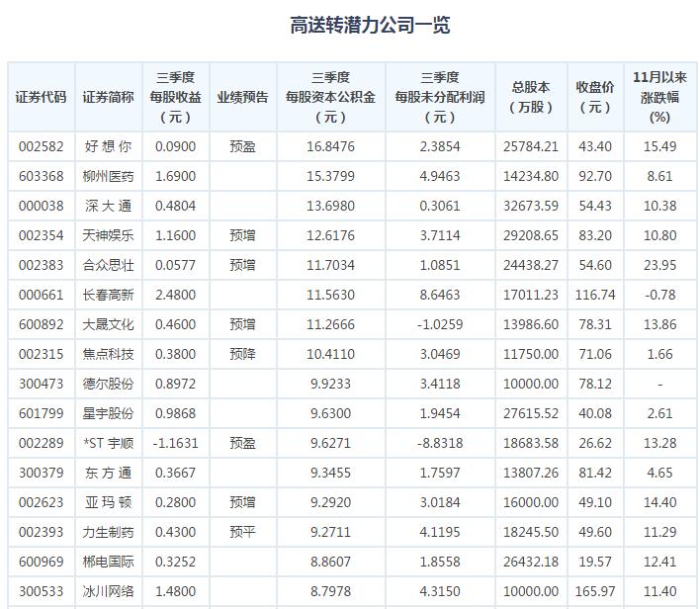
Task: Click 预盈 forecast in 好想你 row
Action: 242,146
